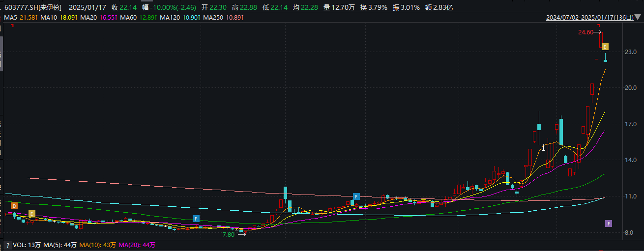Click the orange D marker on chart
644x251 pixels.
point(14,205)
